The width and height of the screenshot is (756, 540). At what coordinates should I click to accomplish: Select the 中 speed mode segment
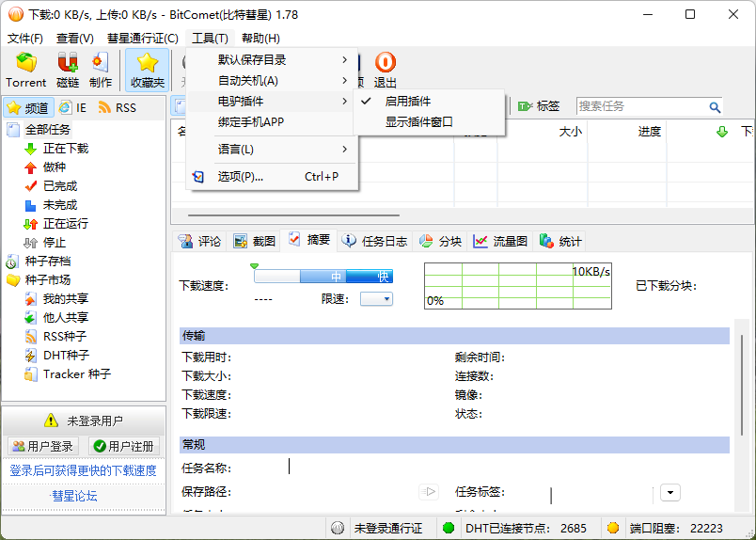click(336, 277)
